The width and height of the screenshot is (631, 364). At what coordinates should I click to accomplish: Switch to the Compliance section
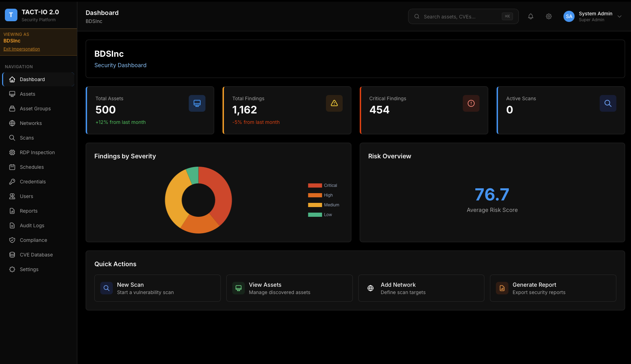pyautogui.click(x=33, y=240)
